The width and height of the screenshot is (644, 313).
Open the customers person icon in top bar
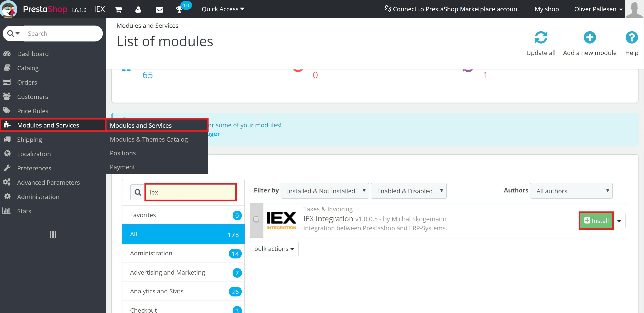[x=138, y=10]
